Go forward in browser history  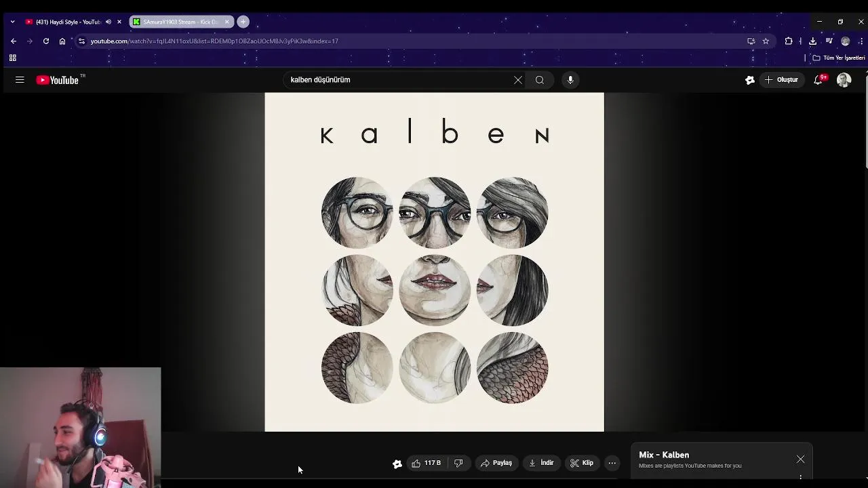click(x=30, y=41)
